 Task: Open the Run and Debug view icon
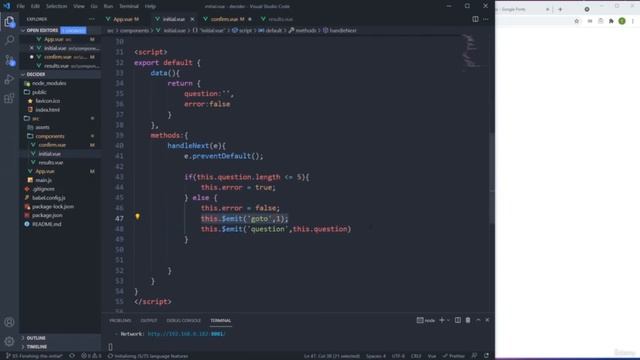9,79
